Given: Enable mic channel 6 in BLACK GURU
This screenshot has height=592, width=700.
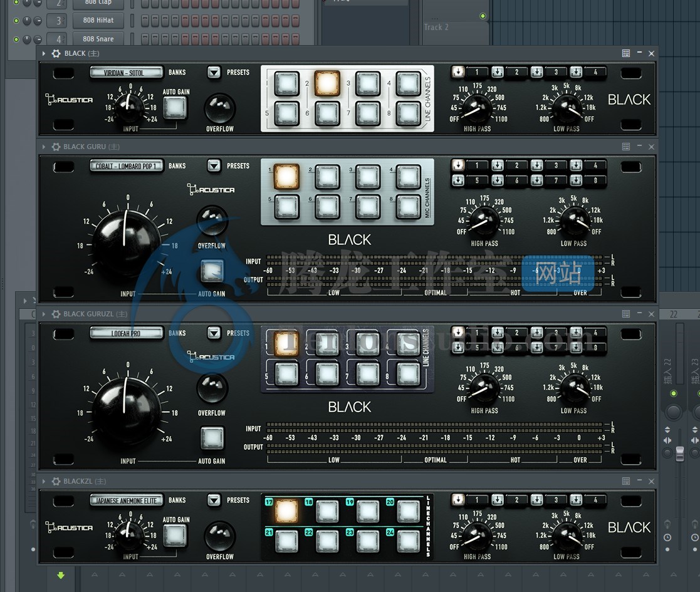Looking at the screenshot, I should pyautogui.click(x=327, y=207).
